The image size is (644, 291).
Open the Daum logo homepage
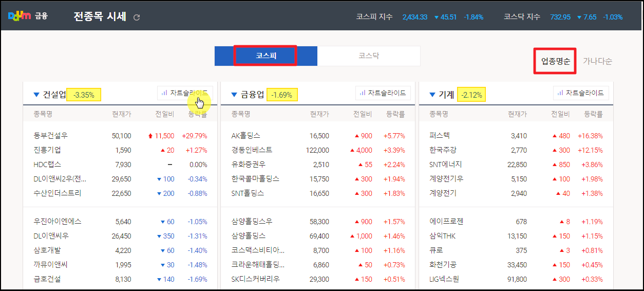(x=20, y=16)
